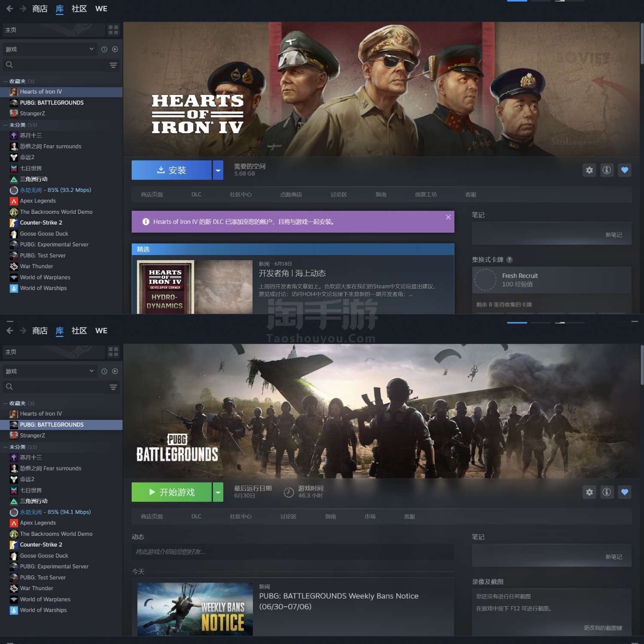Image resolution: width=644 pixels, height=644 pixels.
Task: Click back arrow in top Steam window
Action: coord(9,9)
